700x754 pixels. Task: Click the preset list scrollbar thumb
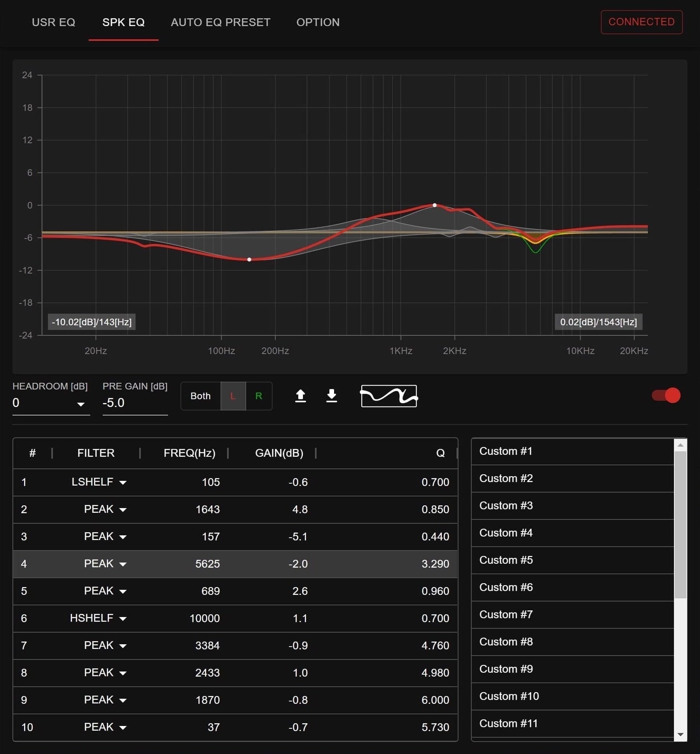click(x=681, y=525)
